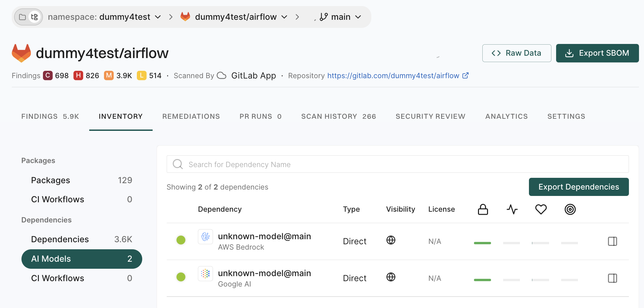Click the activity pulse column icon

tap(512, 209)
